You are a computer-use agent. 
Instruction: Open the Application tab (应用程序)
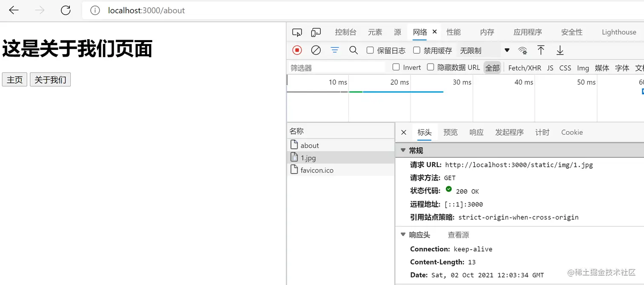pyautogui.click(x=528, y=32)
